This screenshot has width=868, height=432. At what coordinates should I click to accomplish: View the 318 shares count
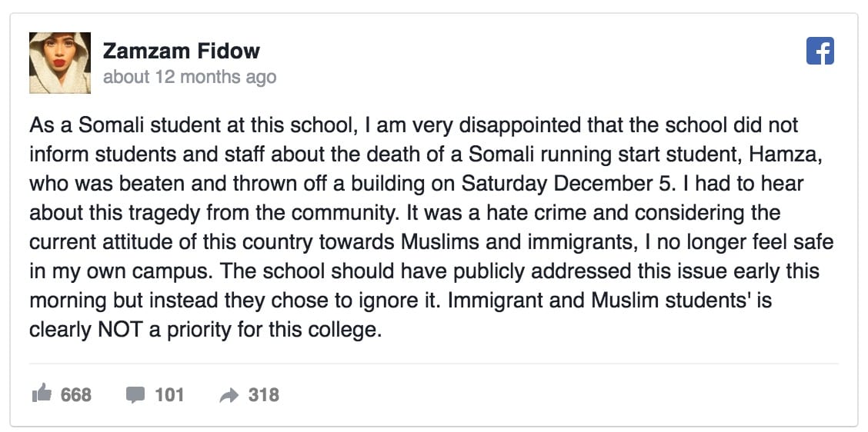[x=263, y=395]
